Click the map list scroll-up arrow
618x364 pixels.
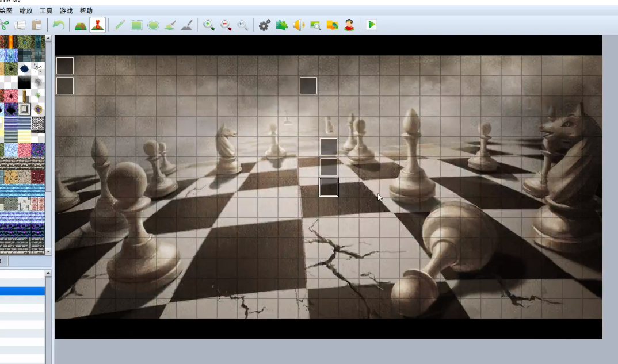click(48, 273)
